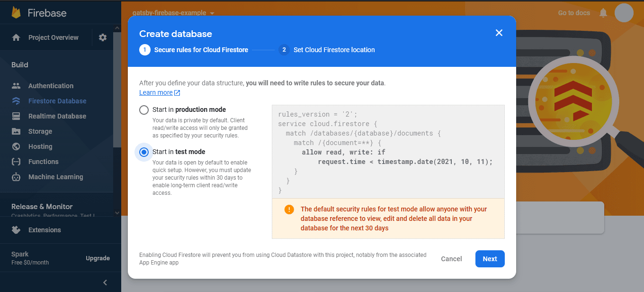Click the Firestore Database icon
The height and width of the screenshot is (292, 644).
[16, 101]
